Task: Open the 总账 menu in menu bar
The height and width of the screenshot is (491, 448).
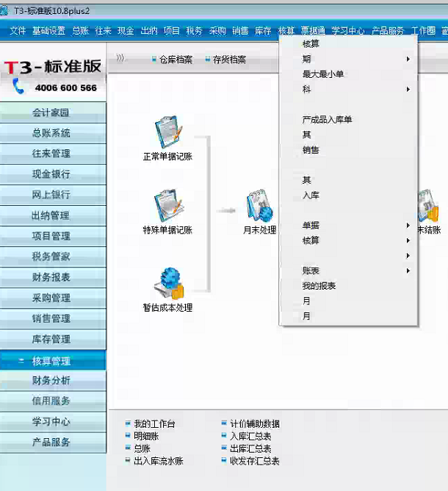Action: [x=81, y=31]
